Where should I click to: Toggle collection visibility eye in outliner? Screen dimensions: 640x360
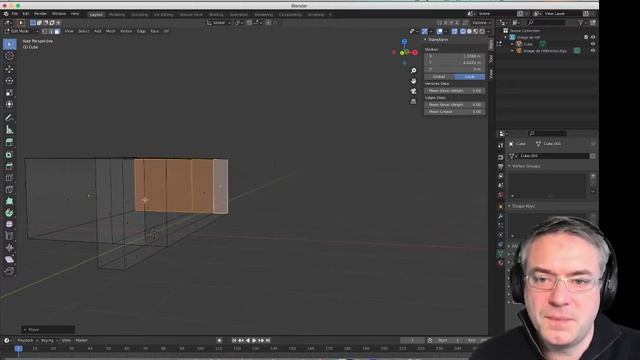coord(593,37)
